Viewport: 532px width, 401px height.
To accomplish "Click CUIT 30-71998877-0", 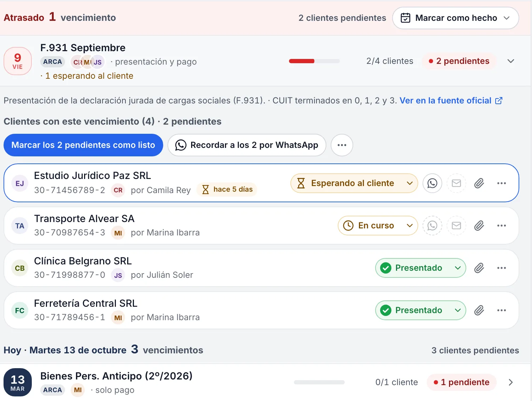I will tap(70, 275).
